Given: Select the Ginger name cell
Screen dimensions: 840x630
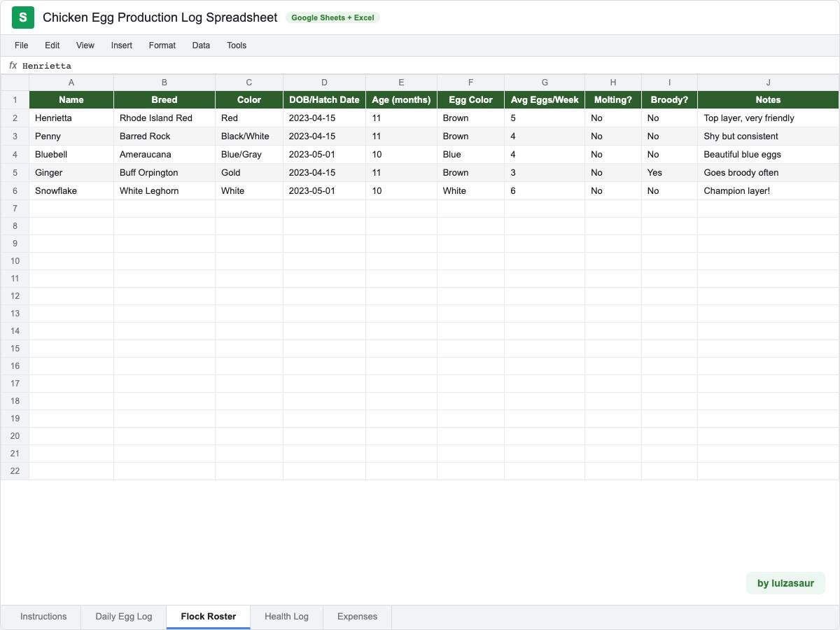Looking at the screenshot, I should 71,173.
